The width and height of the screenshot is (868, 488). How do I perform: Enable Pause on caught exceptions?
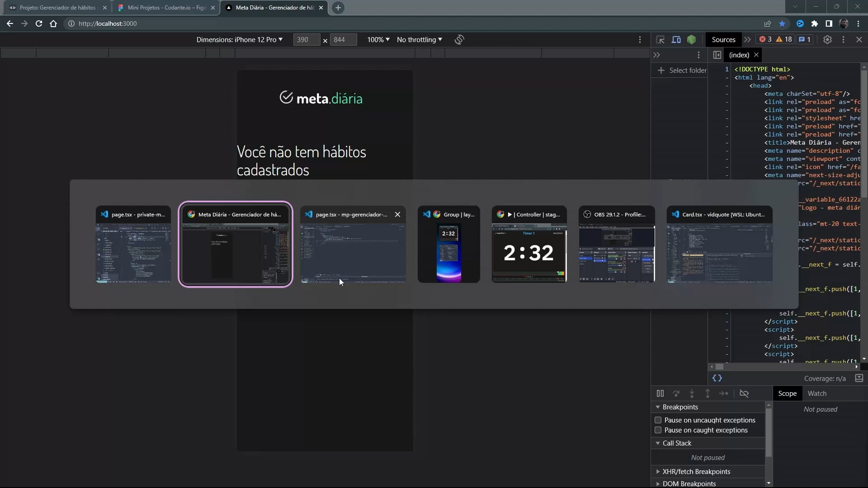pos(658,430)
